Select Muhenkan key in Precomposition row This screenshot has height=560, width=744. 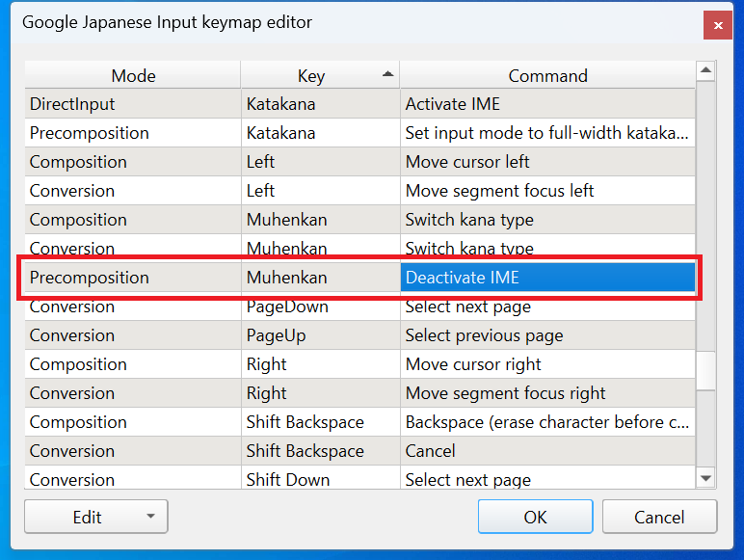(321, 278)
